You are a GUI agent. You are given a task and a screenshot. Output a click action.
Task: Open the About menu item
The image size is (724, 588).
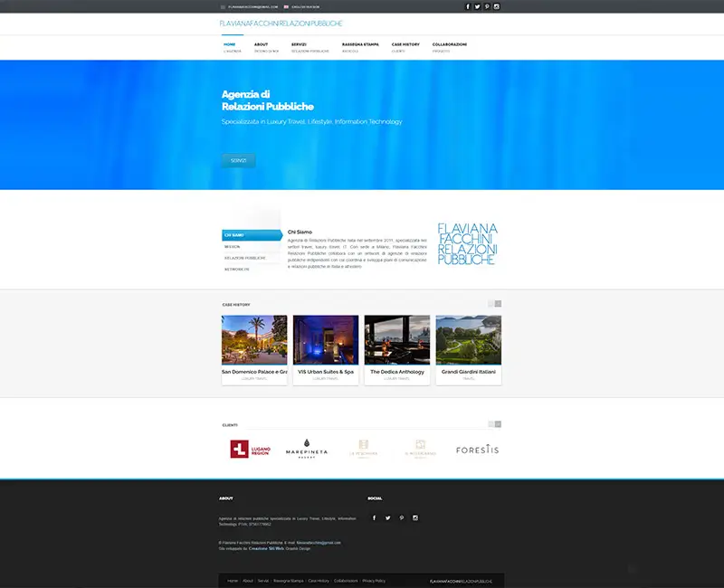pyautogui.click(x=266, y=48)
